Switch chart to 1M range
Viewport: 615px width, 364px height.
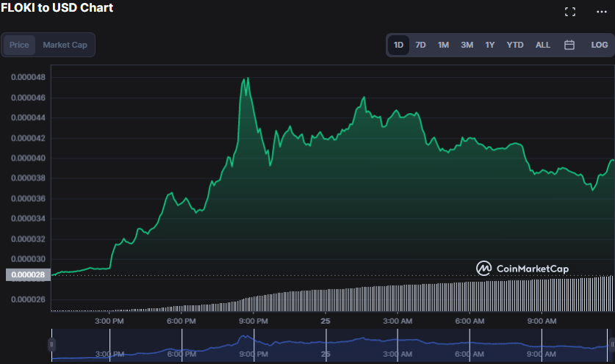pyautogui.click(x=443, y=45)
